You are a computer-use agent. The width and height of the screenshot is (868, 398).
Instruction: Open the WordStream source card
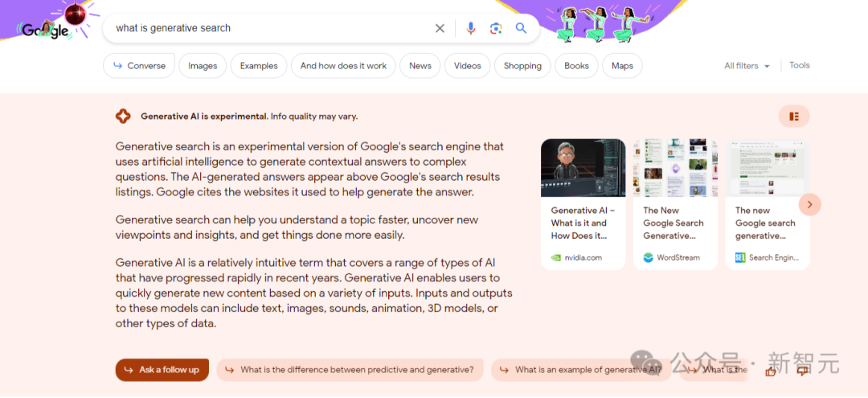675,204
